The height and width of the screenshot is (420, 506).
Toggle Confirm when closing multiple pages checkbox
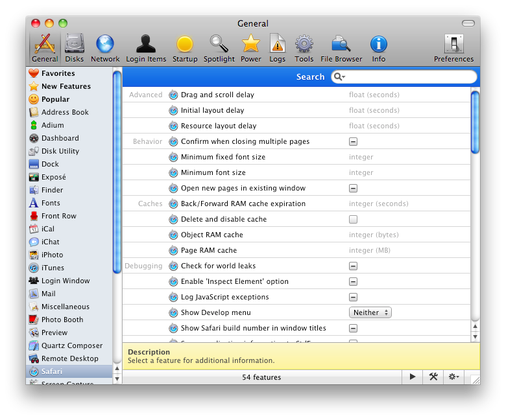[x=353, y=141]
